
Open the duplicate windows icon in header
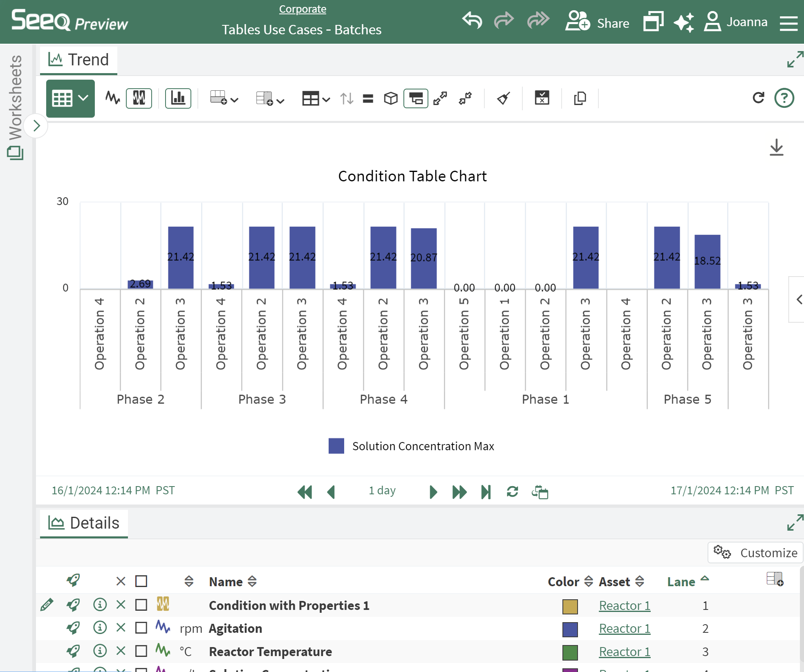click(x=653, y=21)
